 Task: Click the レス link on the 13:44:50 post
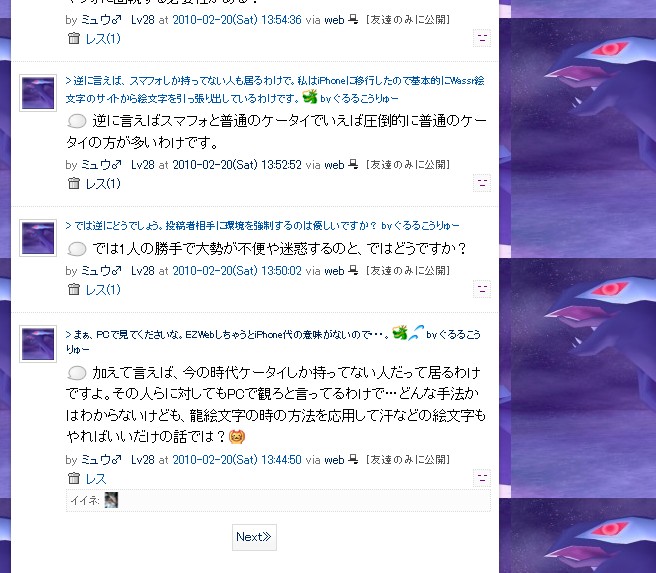[96, 478]
